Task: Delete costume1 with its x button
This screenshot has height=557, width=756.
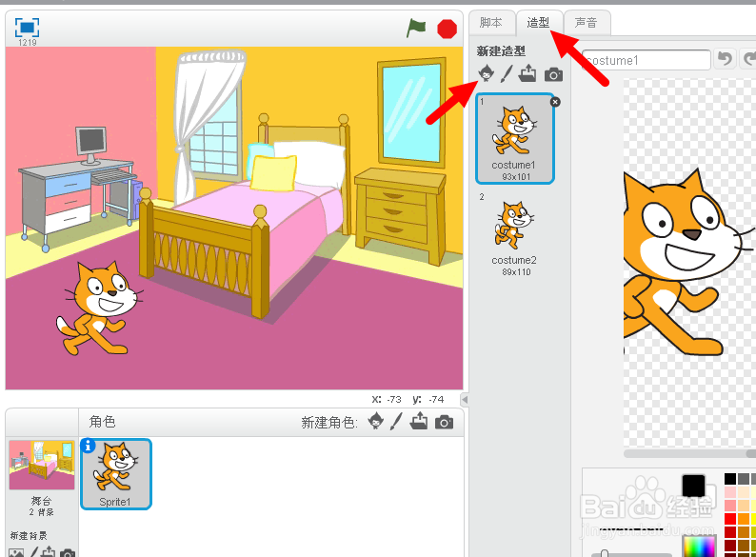Action: click(555, 102)
